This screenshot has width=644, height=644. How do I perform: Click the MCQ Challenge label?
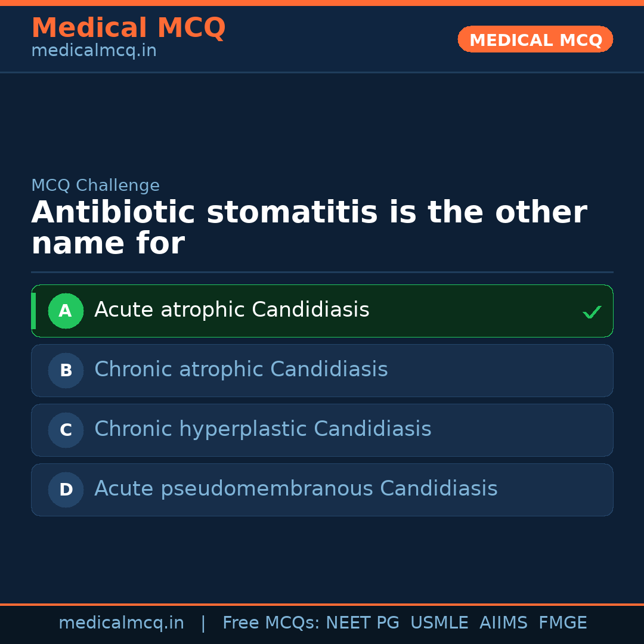[x=95, y=185]
